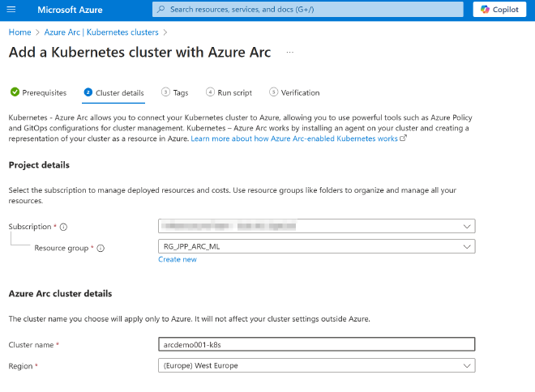Click the Cluster name input field
Viewport: 535px width, 392px height.
[x=317, y=344]
